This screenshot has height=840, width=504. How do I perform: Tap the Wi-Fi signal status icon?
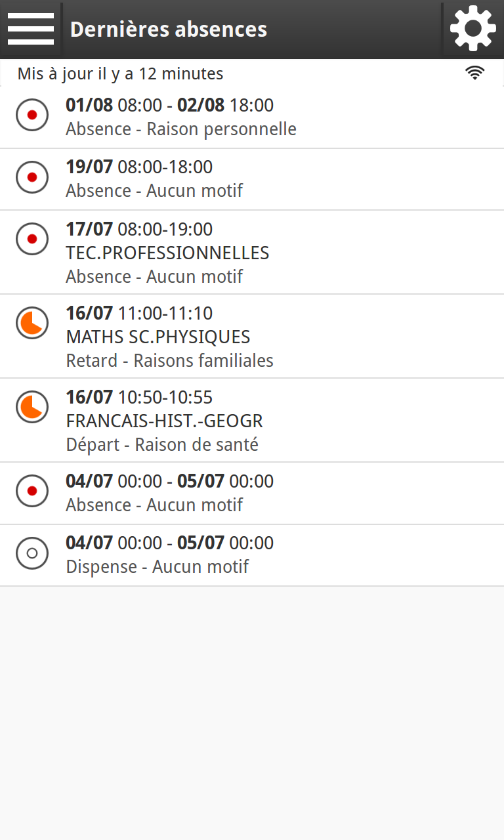coord(475,73)
